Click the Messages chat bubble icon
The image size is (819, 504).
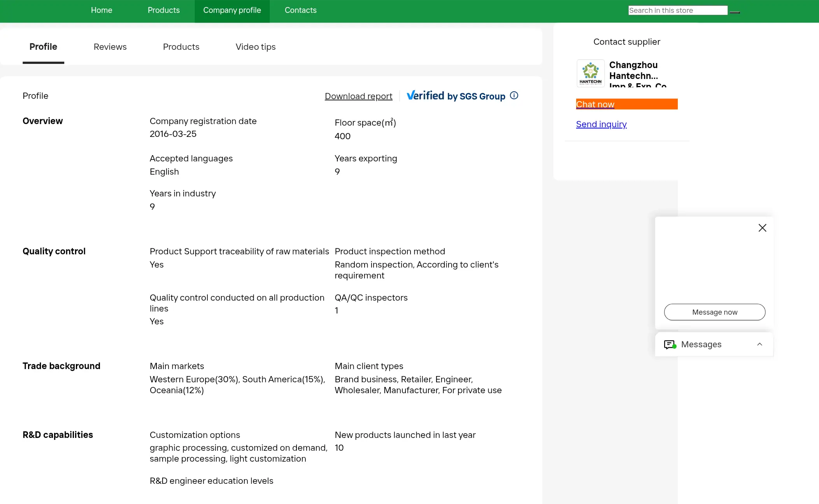(x=669, y=345)
